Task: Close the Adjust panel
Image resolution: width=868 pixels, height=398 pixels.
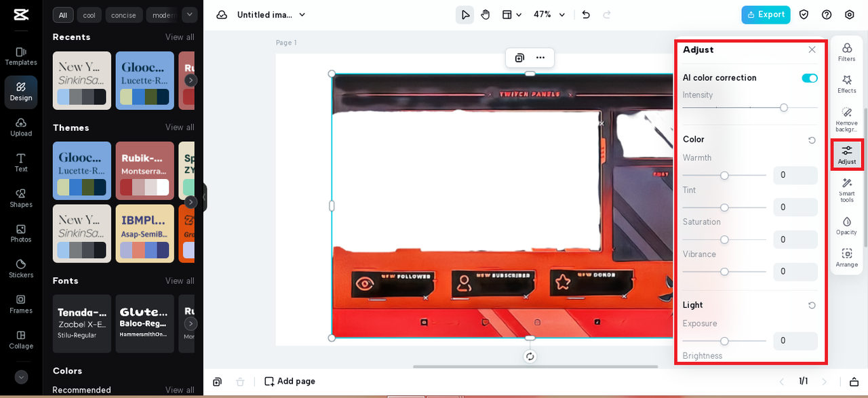Action: [812, 49]
